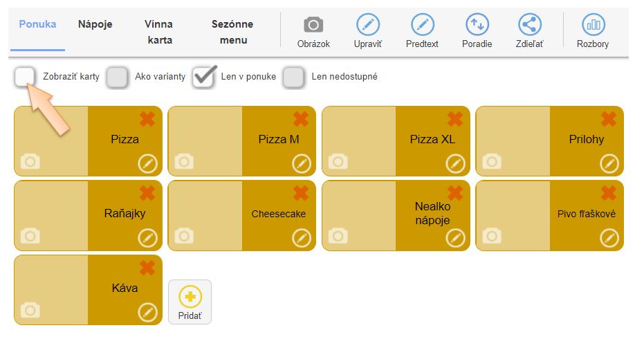The width and height of the screenshot is (644, 357).
Task: Open the Raňajky category card
Action: (125, 214)
